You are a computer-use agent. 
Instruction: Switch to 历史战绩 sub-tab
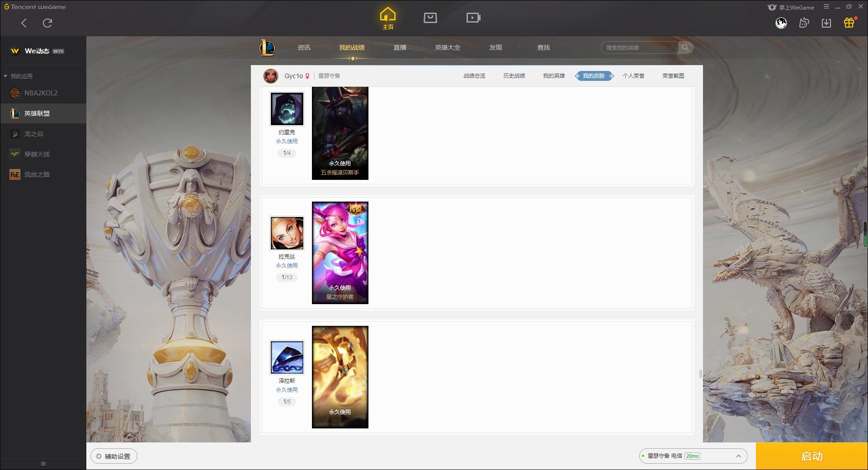[x=514, y=76]
